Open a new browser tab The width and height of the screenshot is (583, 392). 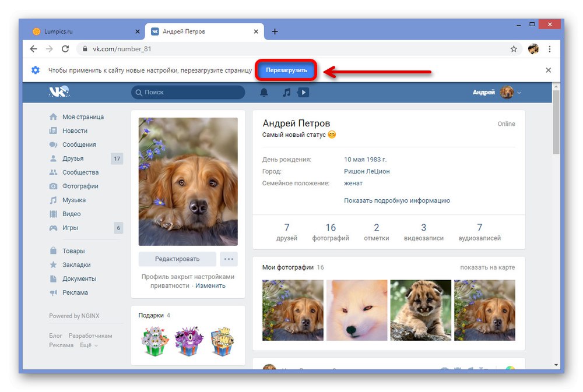275,31
